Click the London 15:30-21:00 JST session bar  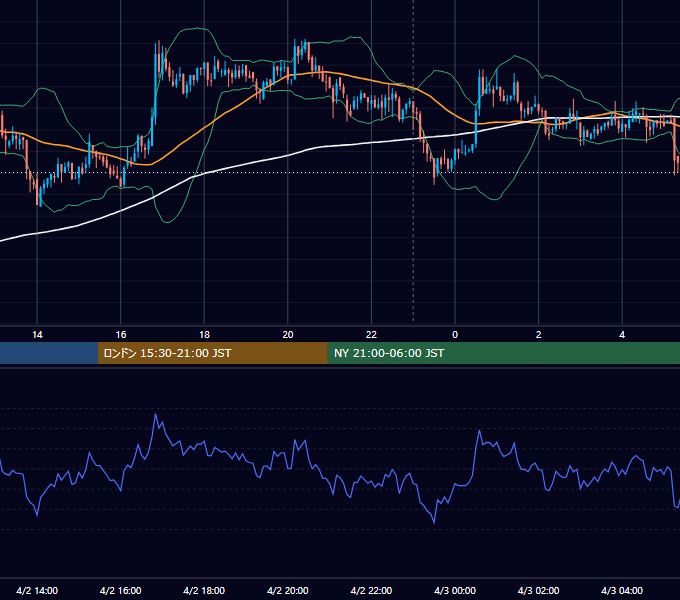[212, 353]
